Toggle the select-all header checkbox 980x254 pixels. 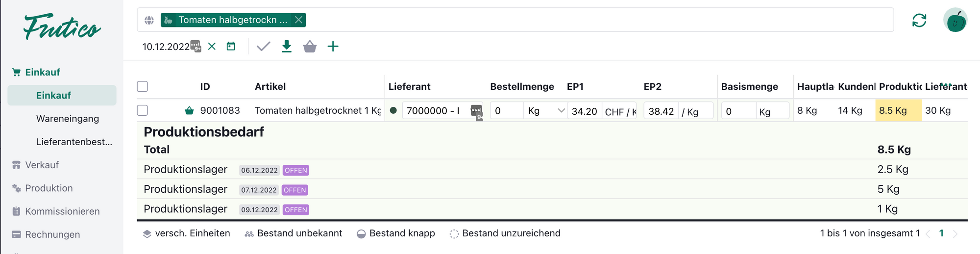143,87
